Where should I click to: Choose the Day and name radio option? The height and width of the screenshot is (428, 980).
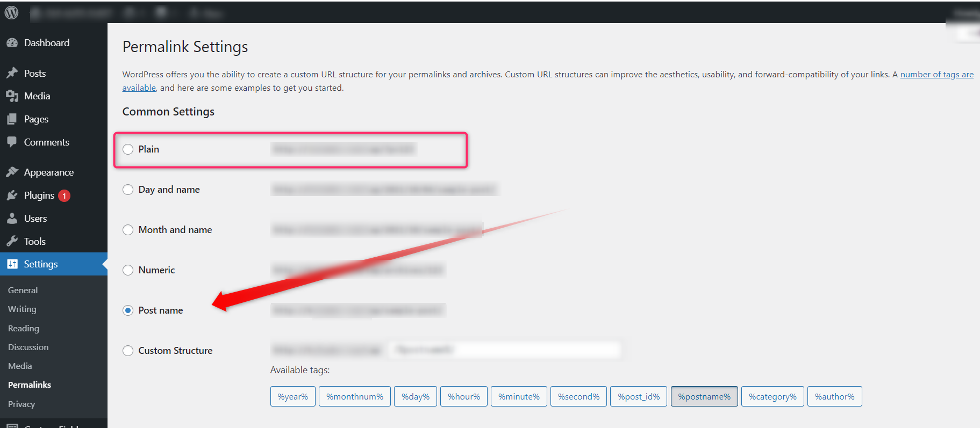(128, 190)
